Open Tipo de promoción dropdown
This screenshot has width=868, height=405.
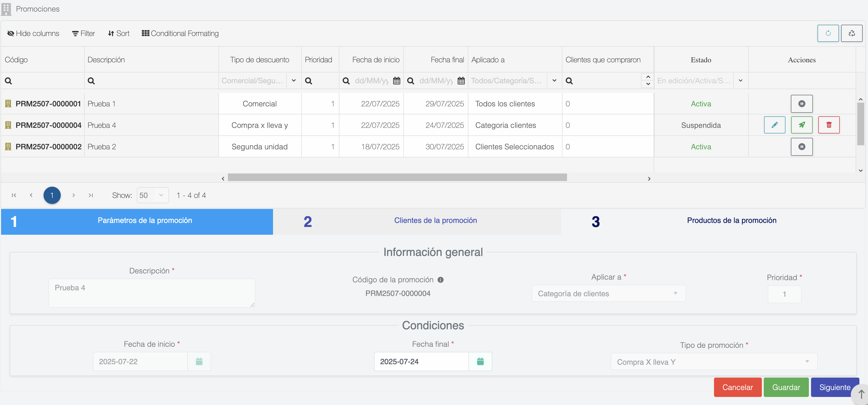click(714, 362)
